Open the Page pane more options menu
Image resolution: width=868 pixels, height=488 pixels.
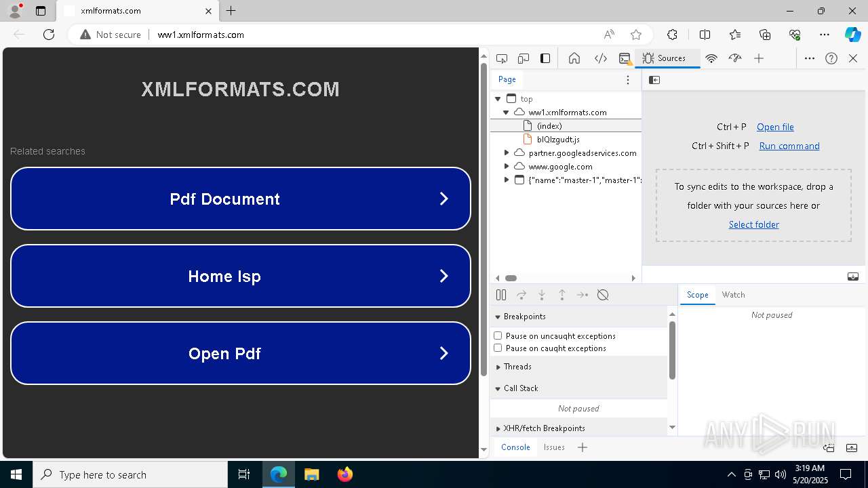628,80
